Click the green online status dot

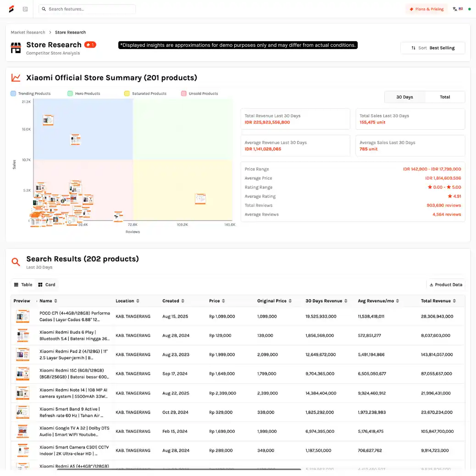(x=469, y=9)
